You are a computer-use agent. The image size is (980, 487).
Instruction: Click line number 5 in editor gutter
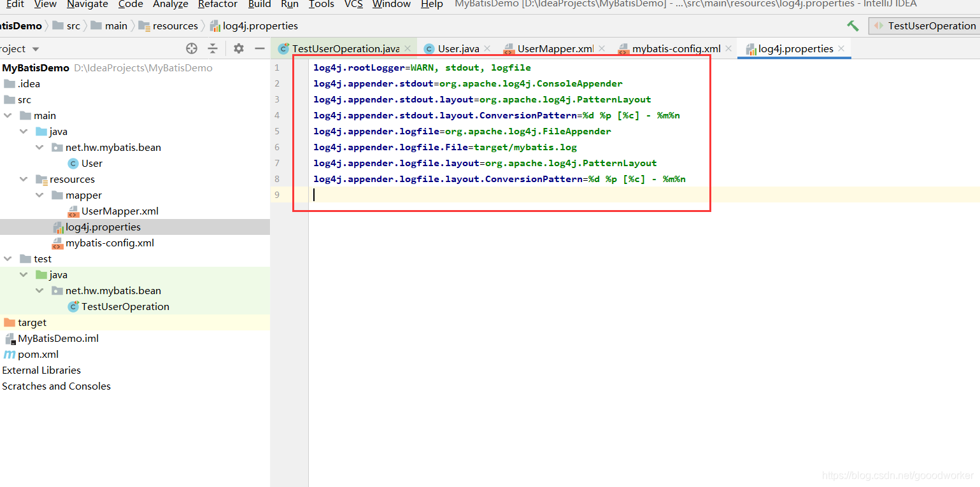tap(276, 131)
